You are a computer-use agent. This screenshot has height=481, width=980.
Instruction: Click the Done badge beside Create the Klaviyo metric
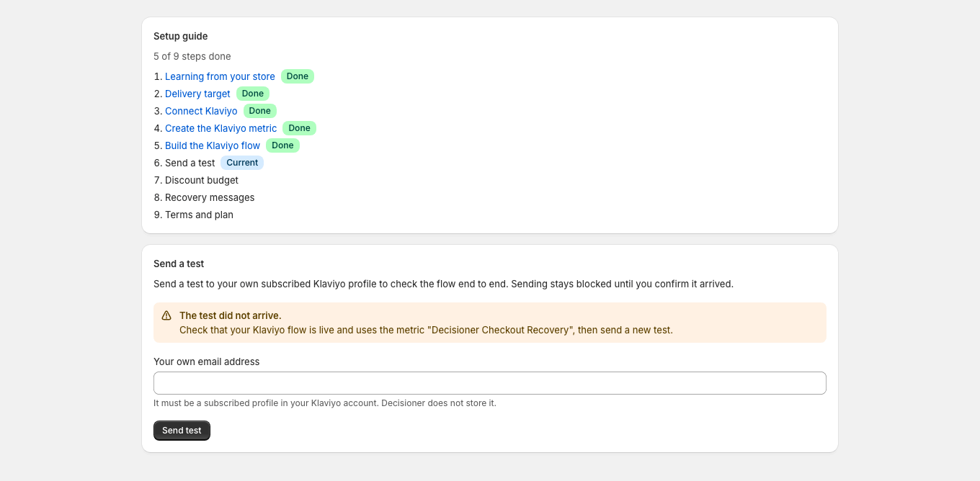pos(299,128)
